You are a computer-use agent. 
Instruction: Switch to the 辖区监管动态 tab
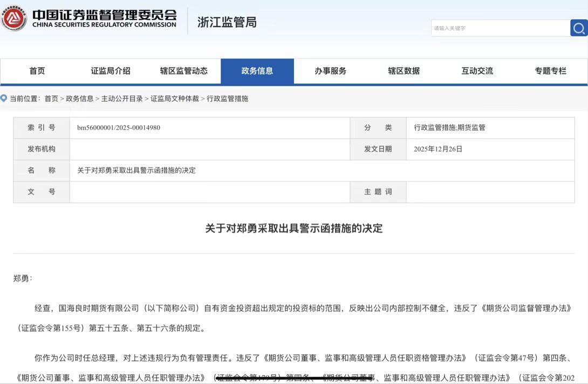184,71
